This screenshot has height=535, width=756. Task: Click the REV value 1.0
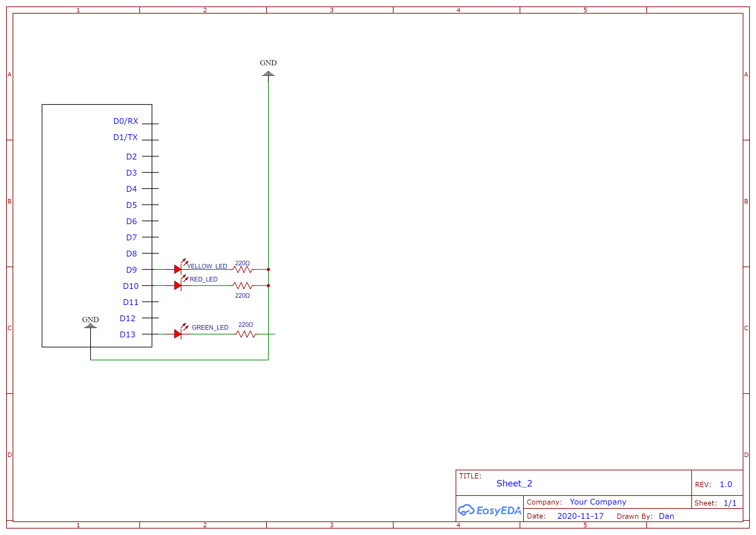tap(725, 484)
